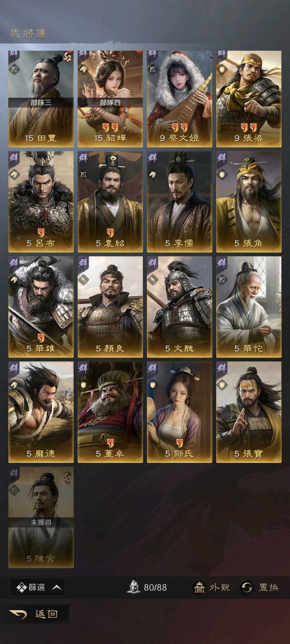Screen dimensions: 290x644
Task: Click the archer bow icon on 蔡文姬 card
Action: pyautogui.click(x=153, y=70)
